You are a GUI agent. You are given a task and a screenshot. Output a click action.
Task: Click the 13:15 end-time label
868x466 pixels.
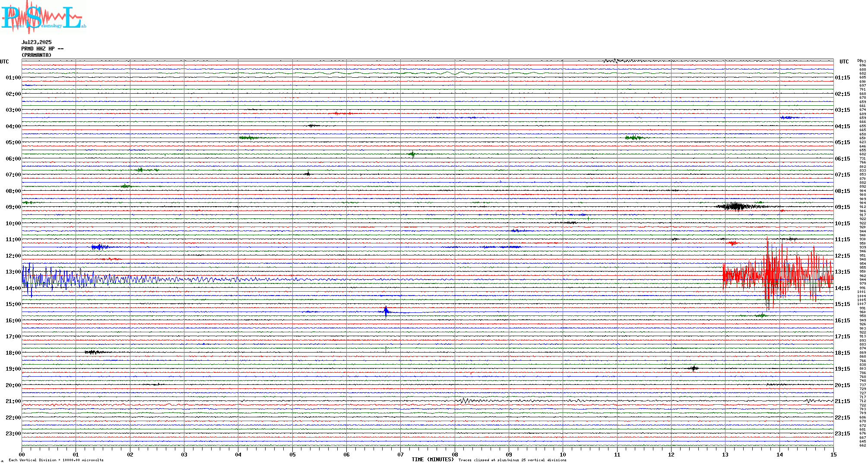point(843,272)
